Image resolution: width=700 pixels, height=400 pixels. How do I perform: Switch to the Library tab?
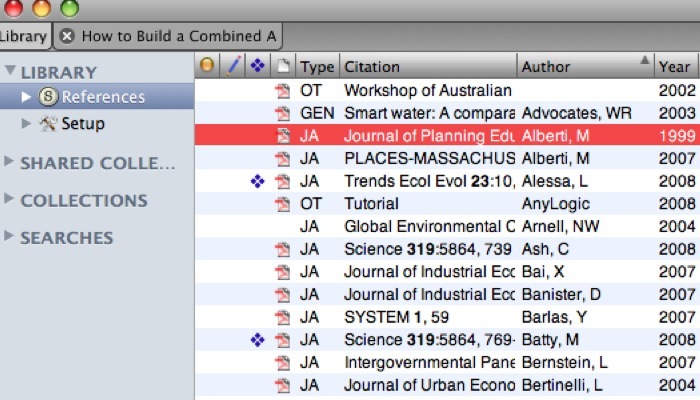pos(23,37)
